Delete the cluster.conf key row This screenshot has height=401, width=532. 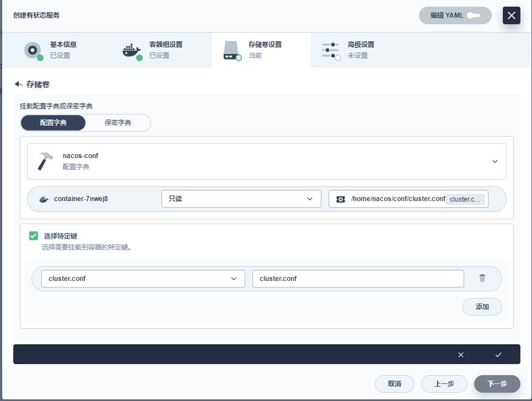(x=482, y=278)
